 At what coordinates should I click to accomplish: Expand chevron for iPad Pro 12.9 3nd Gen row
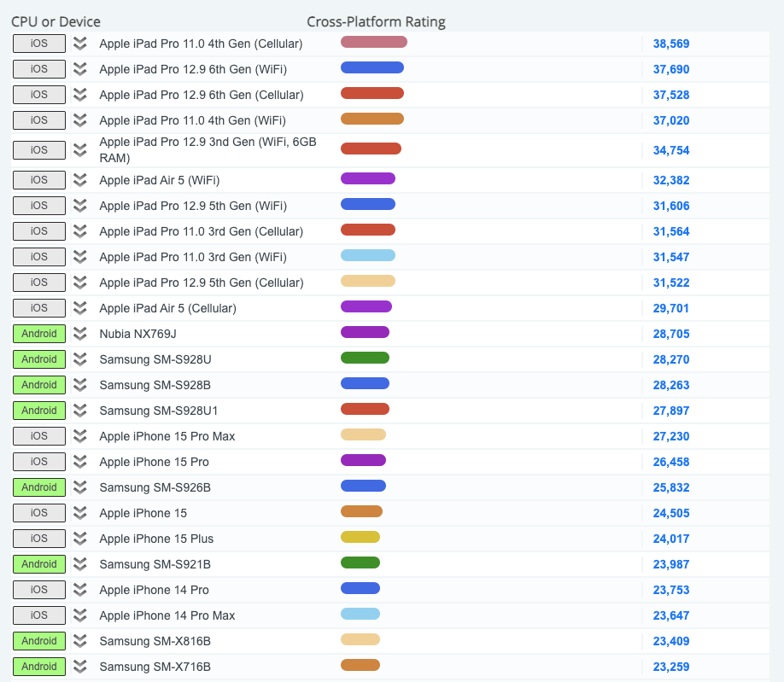[80, 150]
